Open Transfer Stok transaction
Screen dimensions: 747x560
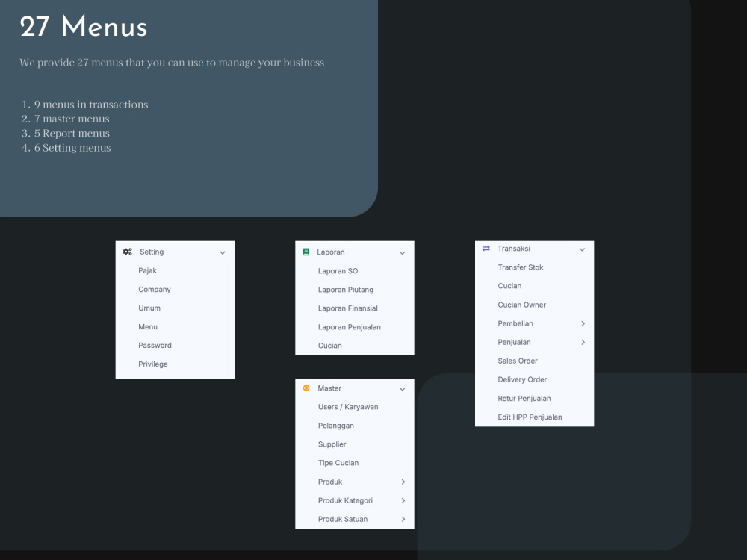click(x=520, y=267)
